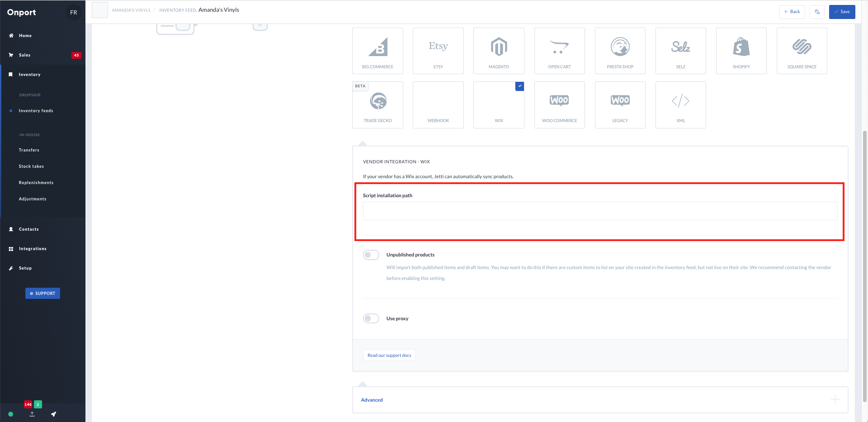Viewport: 868px width, 422px height.
Task: Click the Support button
Action: pyautogui.click(x=42, y=294)
